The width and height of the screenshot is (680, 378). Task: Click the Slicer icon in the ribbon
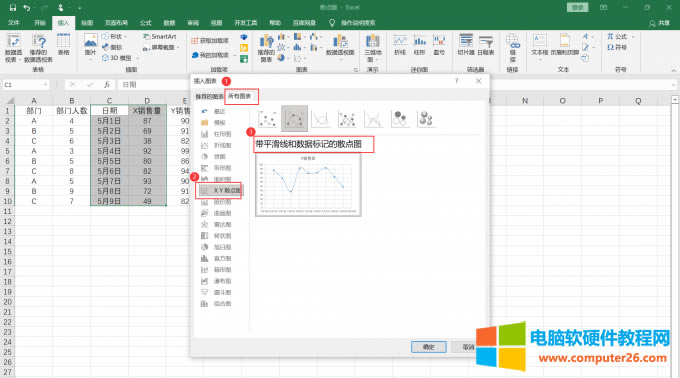click(x=466, y=45)
